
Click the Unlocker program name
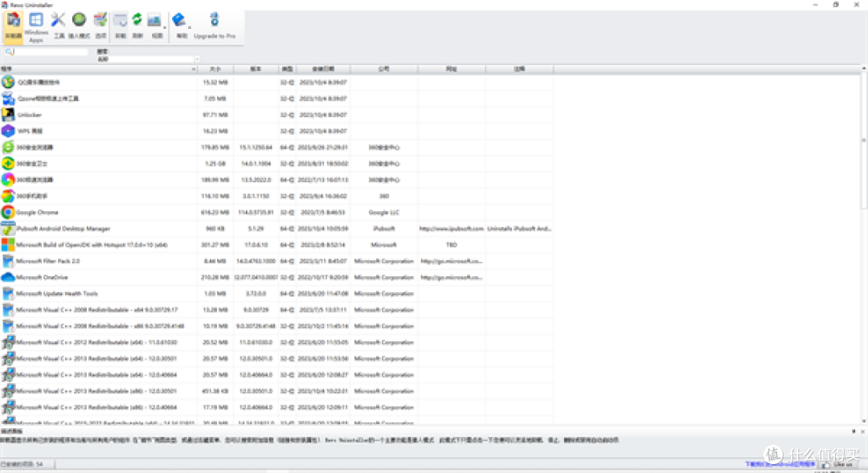coord(30,115)
